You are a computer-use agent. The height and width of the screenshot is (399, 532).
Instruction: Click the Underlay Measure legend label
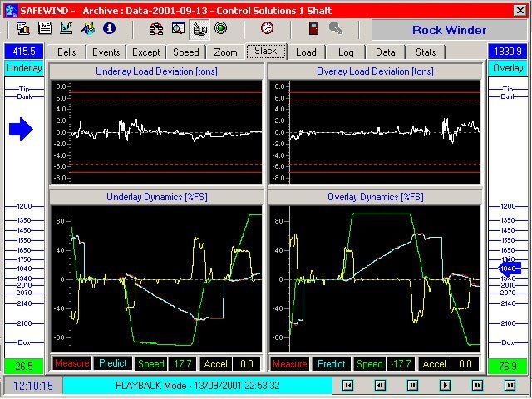click(x=72, y=364)
